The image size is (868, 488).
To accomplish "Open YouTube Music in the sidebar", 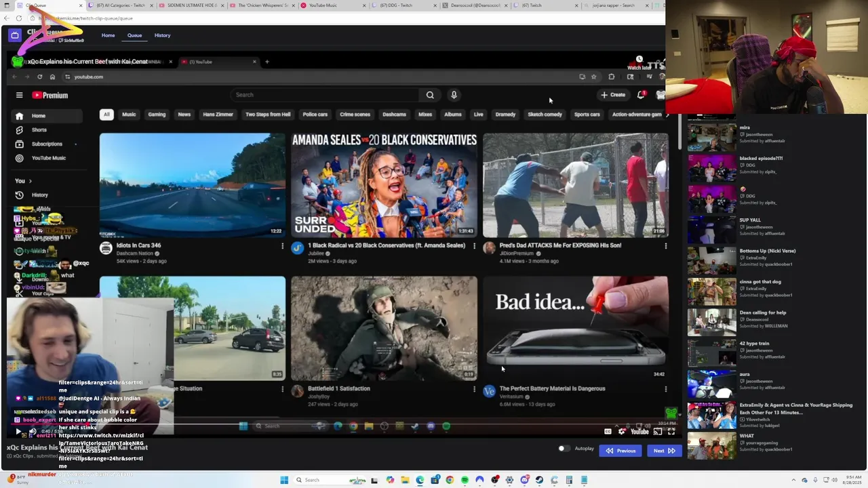I will pos(48,158).
